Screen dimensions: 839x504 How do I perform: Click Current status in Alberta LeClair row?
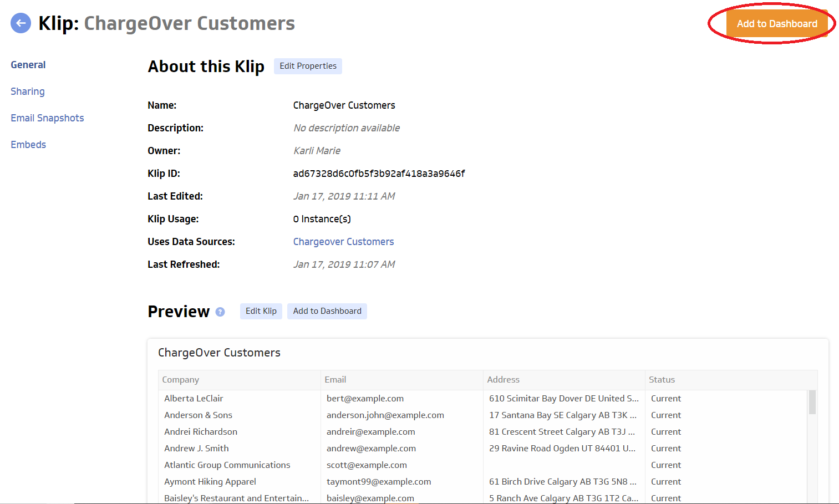click(666, 399)
